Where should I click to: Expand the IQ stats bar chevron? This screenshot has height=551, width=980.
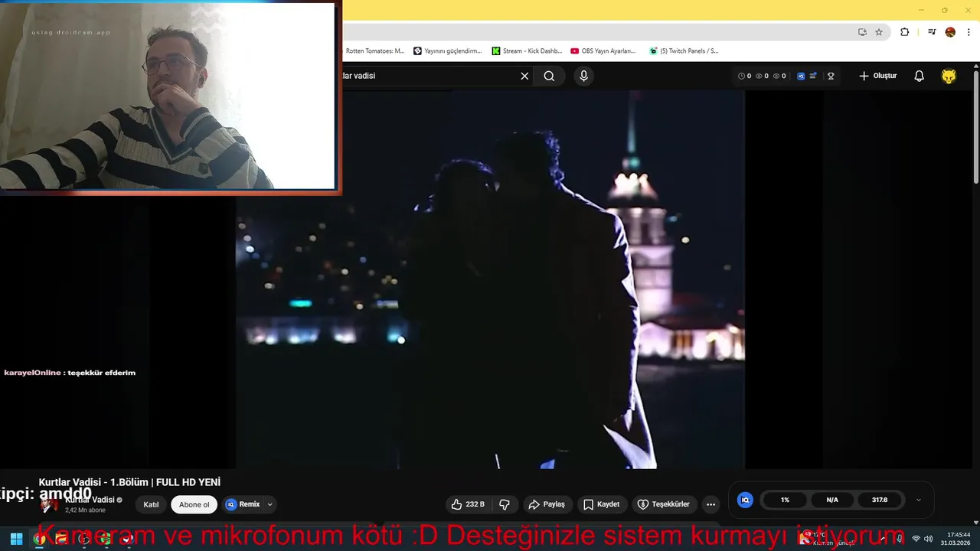click(x=919, y=500)
